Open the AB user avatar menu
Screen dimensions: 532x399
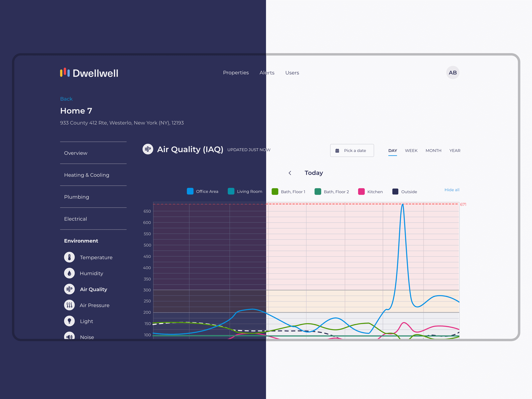453,73
